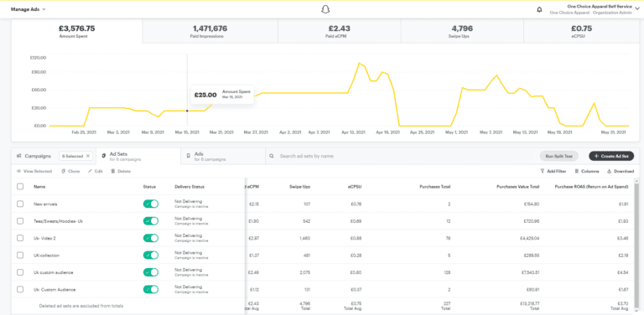Select the Amount Spent metric tab
Screen dimensions: 644x315
pos(77,31)
